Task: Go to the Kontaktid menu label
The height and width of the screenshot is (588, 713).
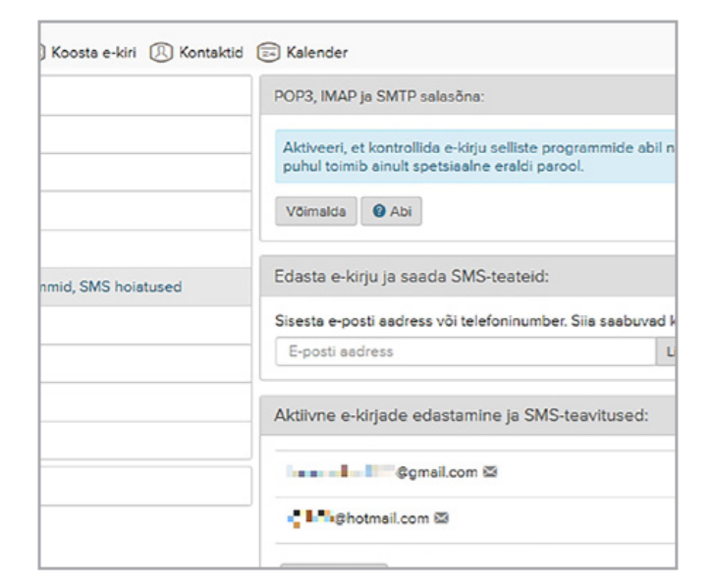Action: point(212,52)
